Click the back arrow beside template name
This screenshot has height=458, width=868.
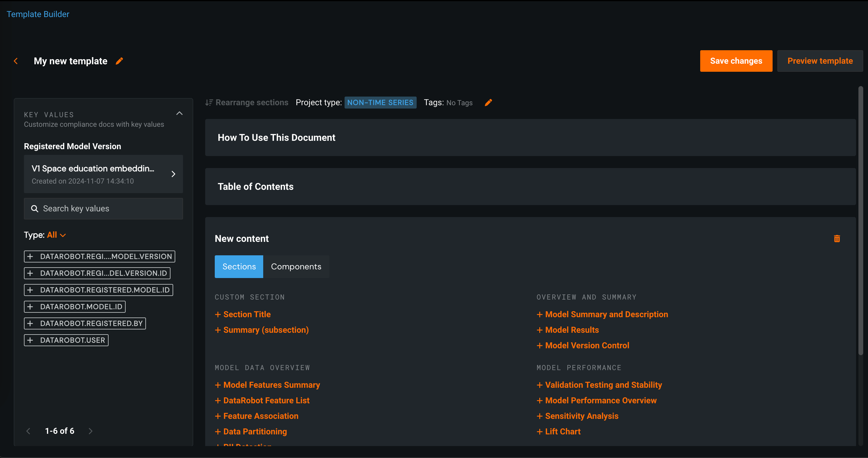pos(16,61)
